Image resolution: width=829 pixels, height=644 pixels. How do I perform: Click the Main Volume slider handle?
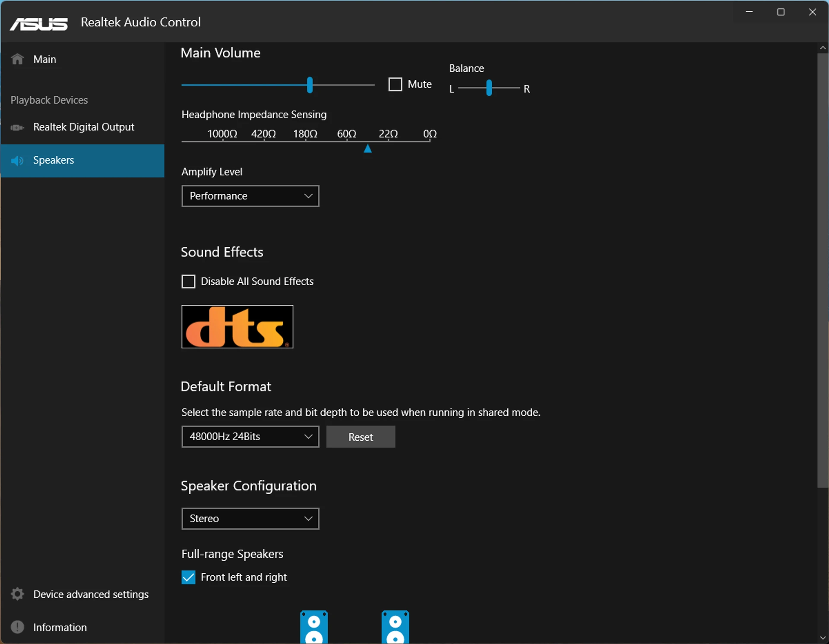coord(310,85)
